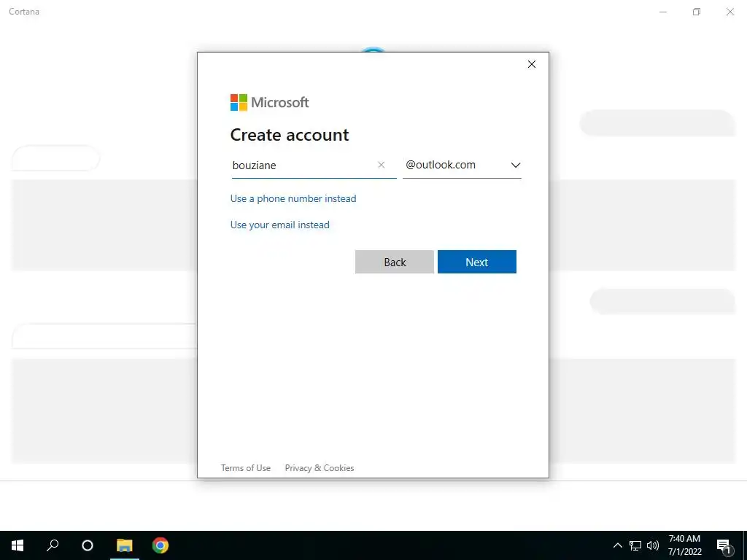
Task: Open the @outlook.com domain dropdown
Action: [x=462, y=165]
